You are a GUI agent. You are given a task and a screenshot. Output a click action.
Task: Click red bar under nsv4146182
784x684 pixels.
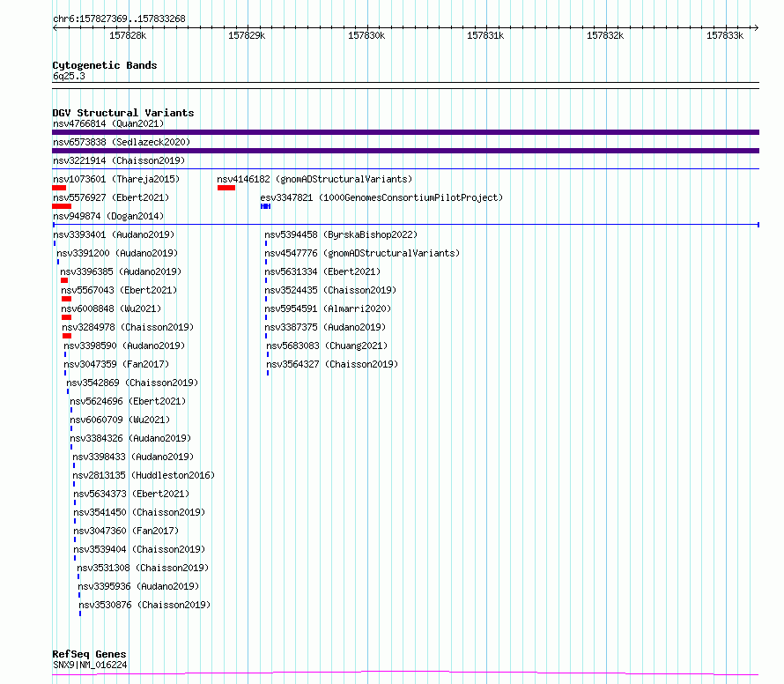[226, 188]
